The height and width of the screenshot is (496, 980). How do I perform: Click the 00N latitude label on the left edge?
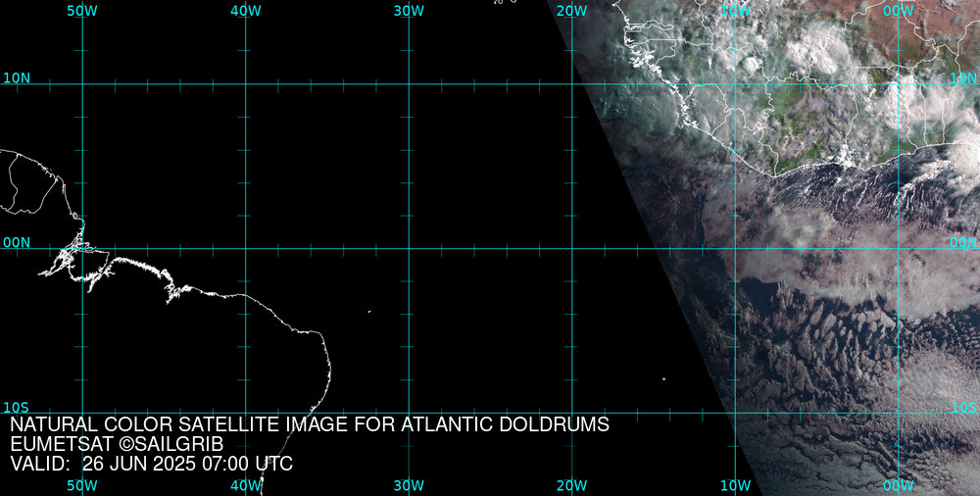point(17,243)
